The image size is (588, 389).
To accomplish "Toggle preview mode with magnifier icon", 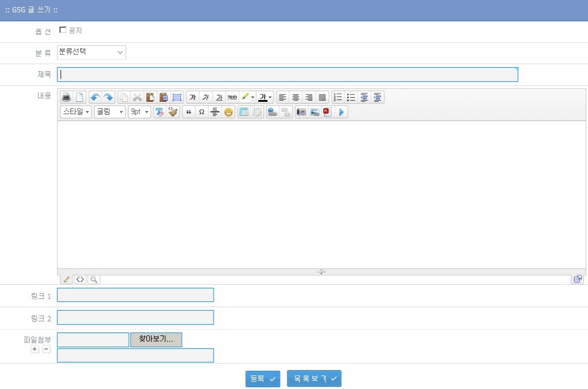I will pos(93,279).
